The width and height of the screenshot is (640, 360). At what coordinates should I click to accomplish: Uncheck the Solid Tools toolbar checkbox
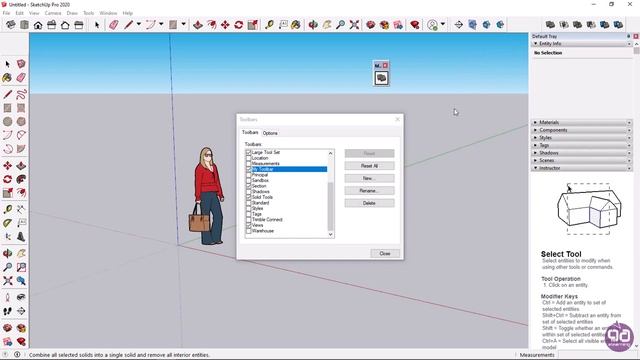point(249,197)
